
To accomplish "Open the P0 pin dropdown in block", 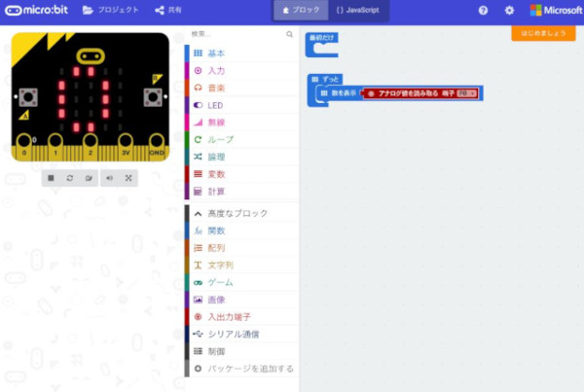I will click(466, 93).
